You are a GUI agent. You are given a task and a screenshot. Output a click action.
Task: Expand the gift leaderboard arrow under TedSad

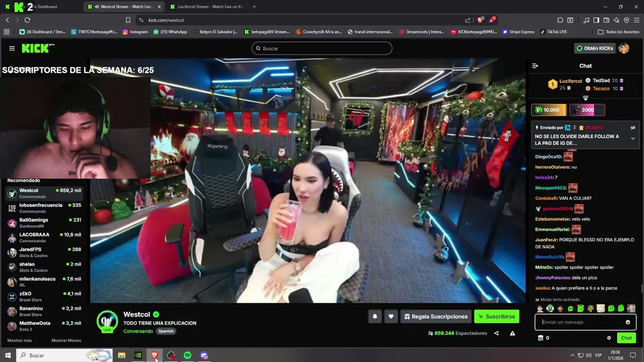(586, 98)
